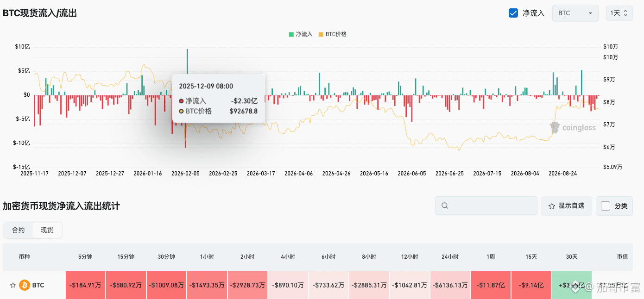Switch to the 合约 tab

pyautogui.click(x=19, y=230)
